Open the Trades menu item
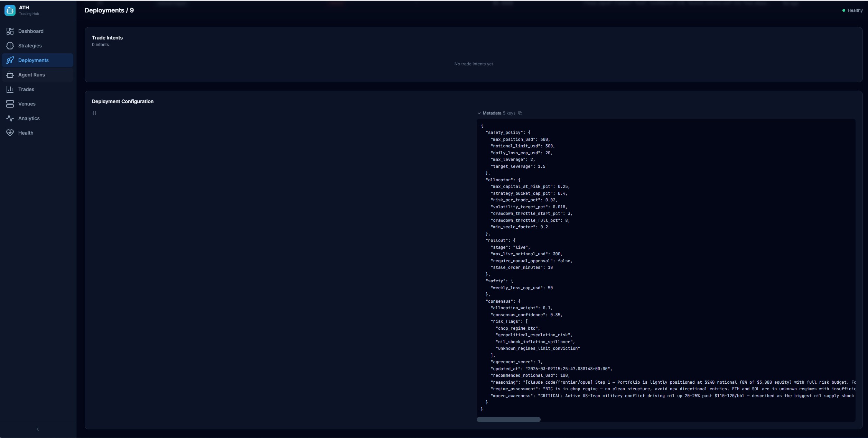Viewport: 868px width, 438px height. point(26,89)
